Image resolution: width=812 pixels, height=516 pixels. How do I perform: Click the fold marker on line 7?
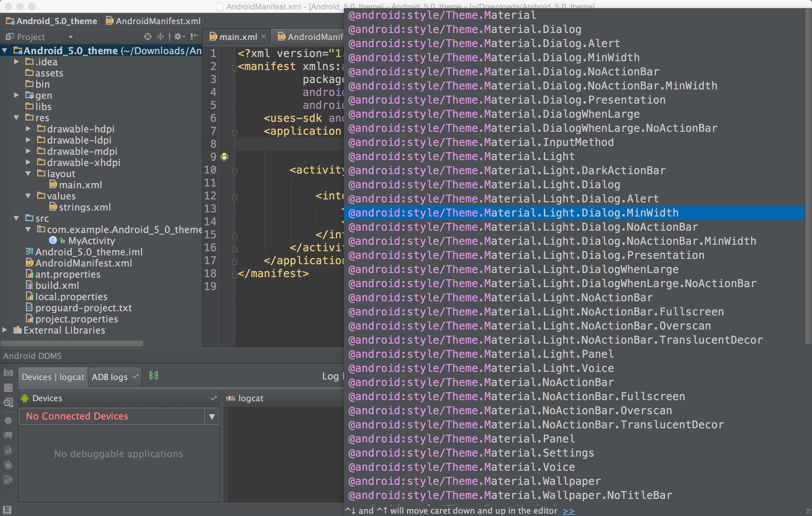pyautogui.click(x=235, y=133)
